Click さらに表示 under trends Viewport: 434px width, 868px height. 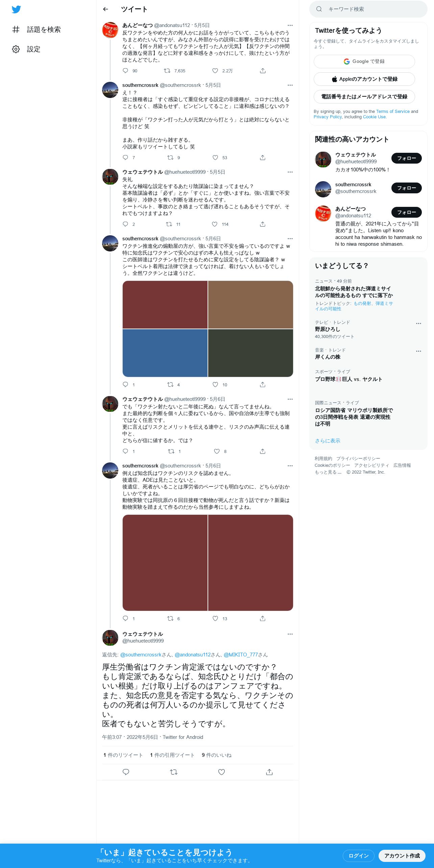point(328,441)
